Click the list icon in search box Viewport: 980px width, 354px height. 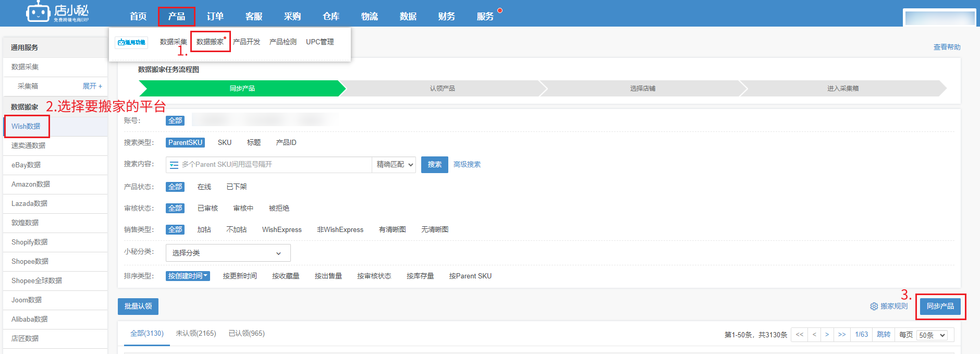[174, 165]
